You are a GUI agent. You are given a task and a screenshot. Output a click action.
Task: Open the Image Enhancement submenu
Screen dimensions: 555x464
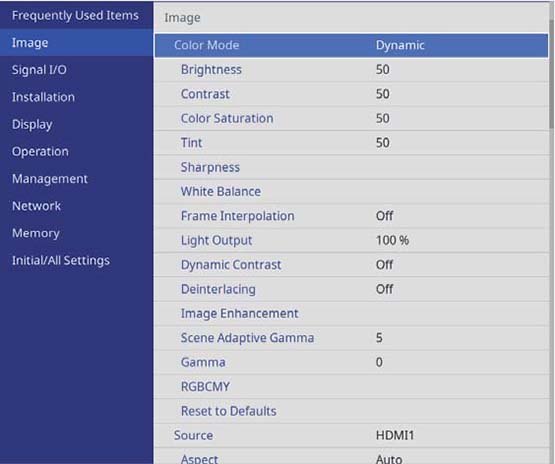tap(351, 314)
